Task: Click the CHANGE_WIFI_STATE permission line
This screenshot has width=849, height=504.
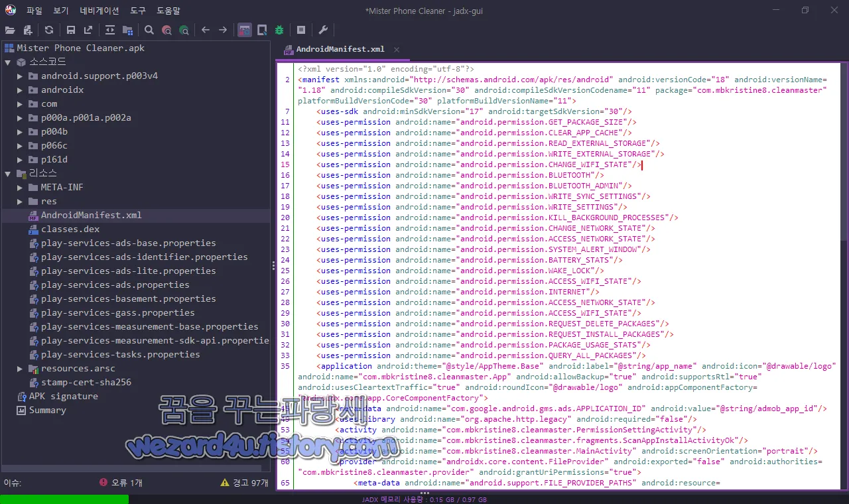Action: pyautogui.click(x=480, y=164)
